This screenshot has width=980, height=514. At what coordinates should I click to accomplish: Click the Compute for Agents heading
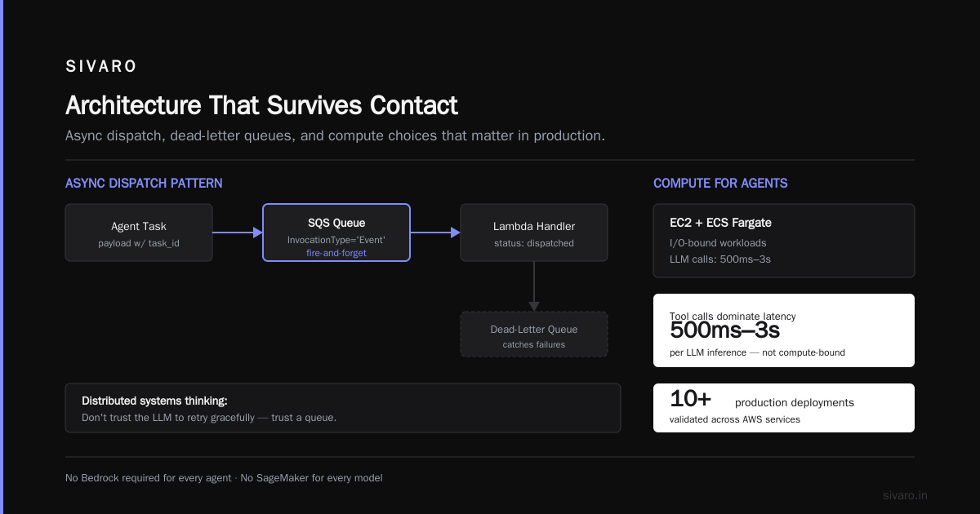[x=720, y=183]
